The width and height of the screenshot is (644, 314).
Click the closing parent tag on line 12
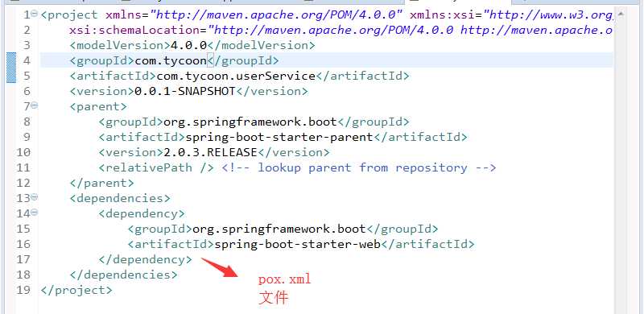point(102,183)
